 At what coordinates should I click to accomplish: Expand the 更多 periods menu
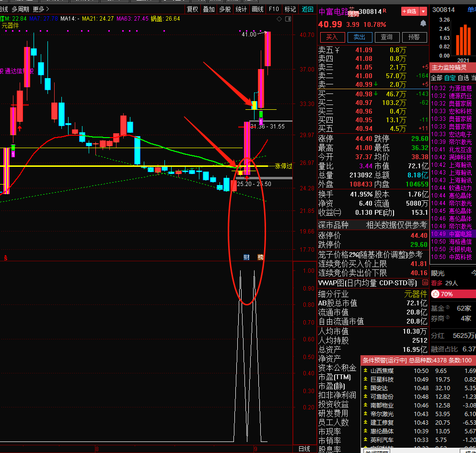click(41, 10)
